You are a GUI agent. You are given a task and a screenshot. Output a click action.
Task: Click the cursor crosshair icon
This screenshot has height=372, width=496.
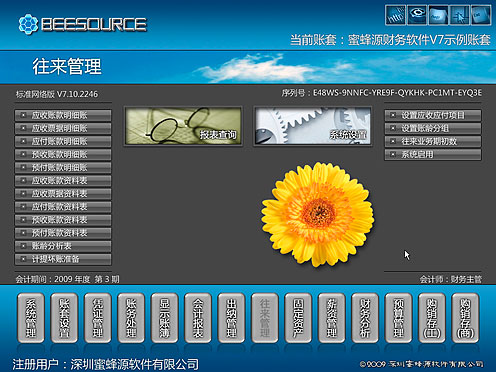click(460, 15)
